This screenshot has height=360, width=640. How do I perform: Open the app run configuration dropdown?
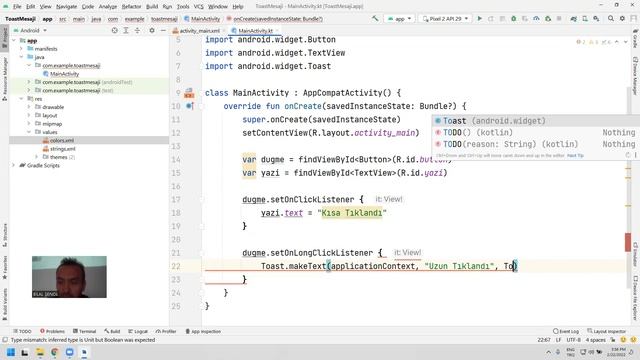tap(399, 19)
